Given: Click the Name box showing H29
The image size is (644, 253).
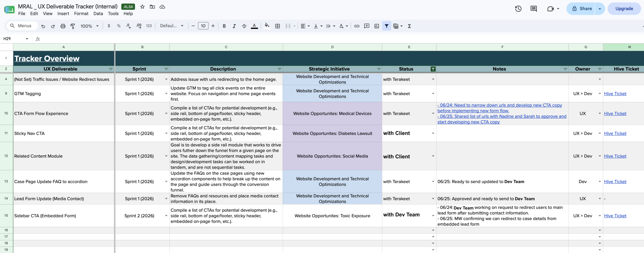Looking at the screenshot, I should (16, 39).
